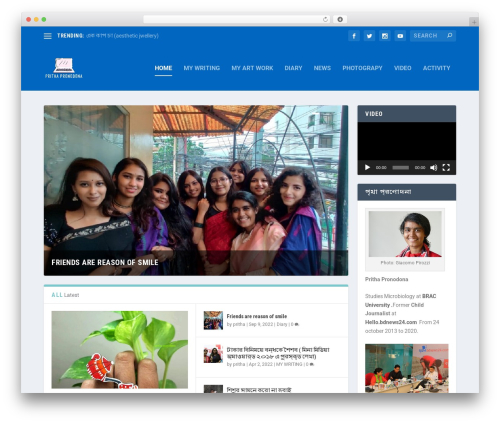This screenshot has height=423, width=500.
Task: Open the Friends are reason of smile thumbnail
Action: [x=213, y=320]
